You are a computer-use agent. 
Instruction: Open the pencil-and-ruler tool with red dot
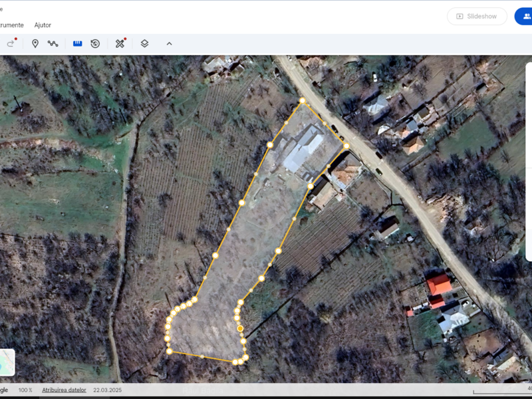(x=120, y=43)
